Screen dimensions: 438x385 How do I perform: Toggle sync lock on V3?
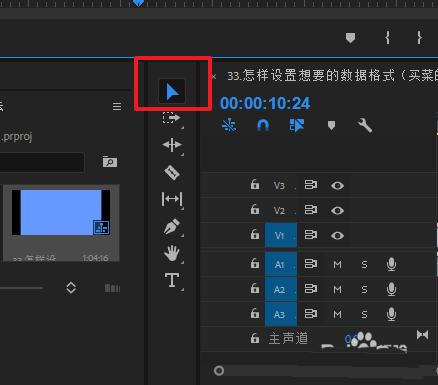point(311,185)
